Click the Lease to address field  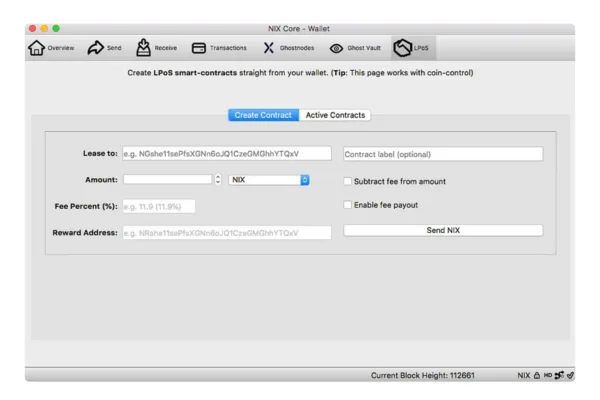[x=226, y=154]
